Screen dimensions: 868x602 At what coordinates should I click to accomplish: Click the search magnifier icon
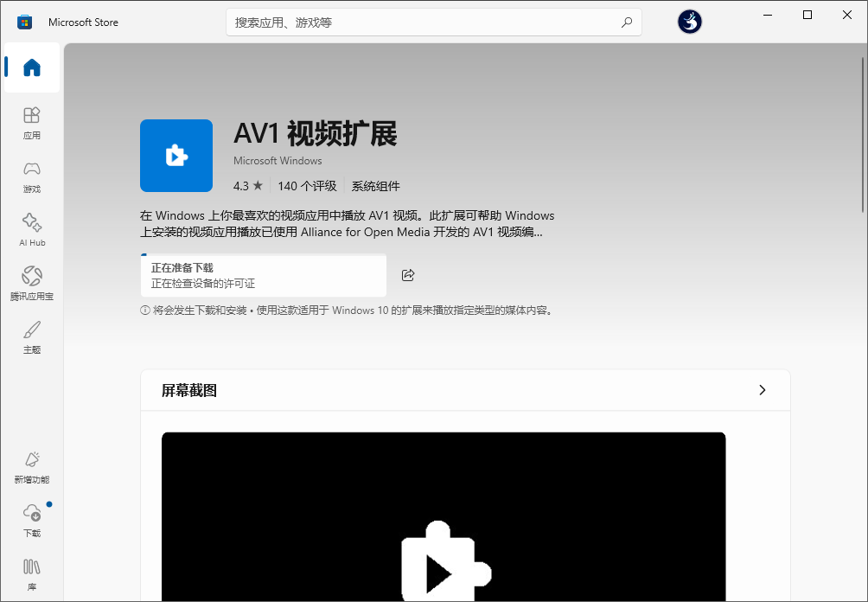[x=627, y=22]
